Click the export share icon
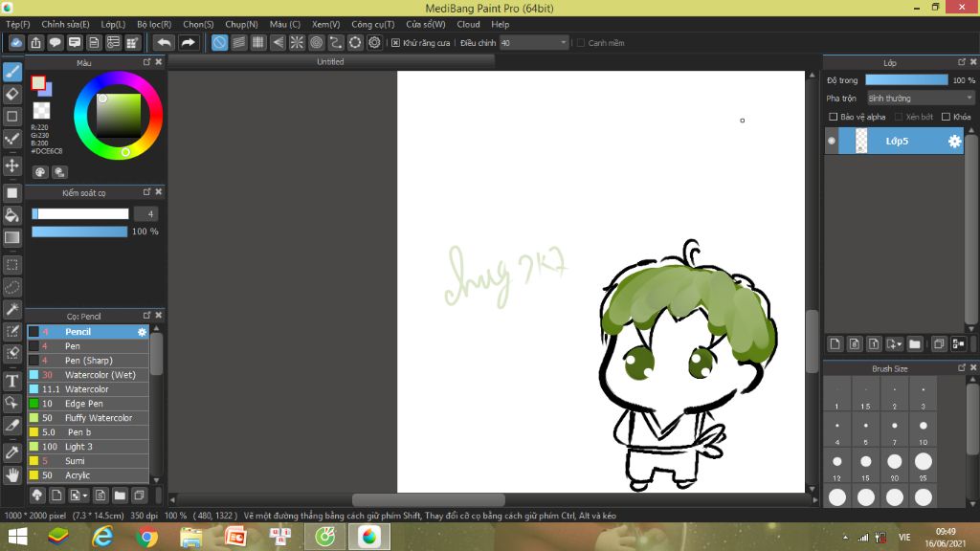The image size is (980, 551). click(x=35, y=42)
